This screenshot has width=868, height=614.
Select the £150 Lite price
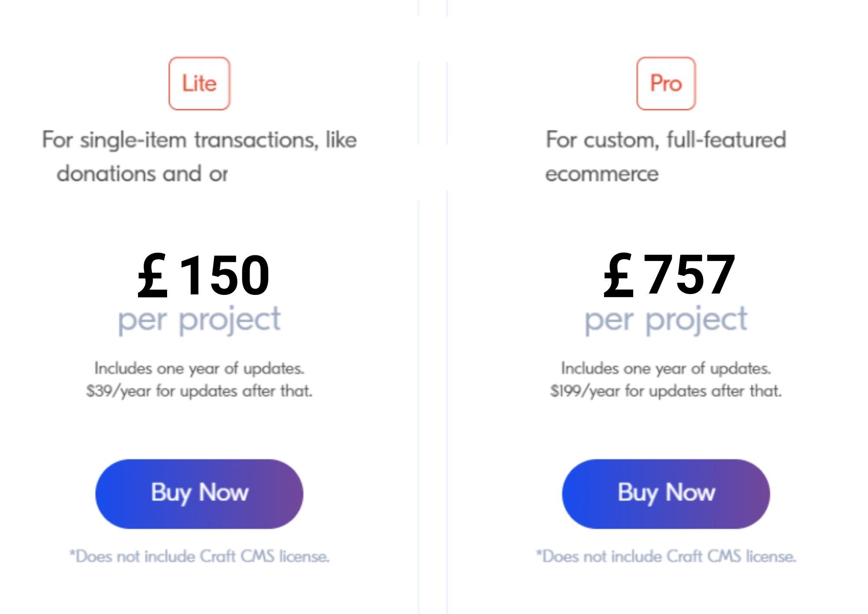coord(204,275)
